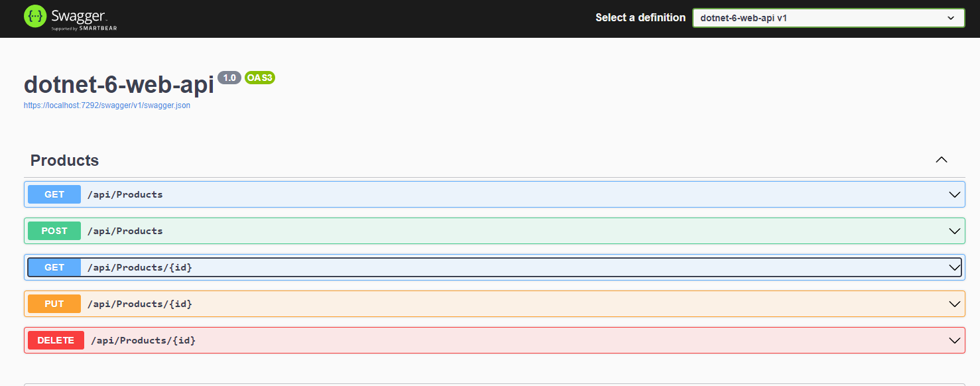Click the path text of DELETE /api/Products/{id}

(143, 340)
